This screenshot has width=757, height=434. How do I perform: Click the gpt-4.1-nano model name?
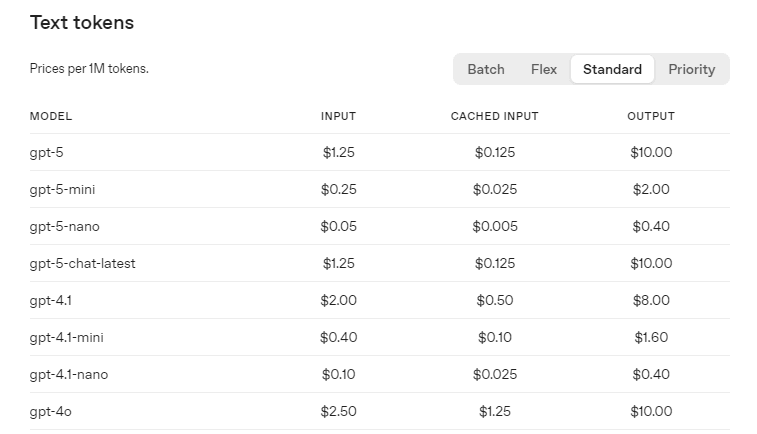point(69,375)
